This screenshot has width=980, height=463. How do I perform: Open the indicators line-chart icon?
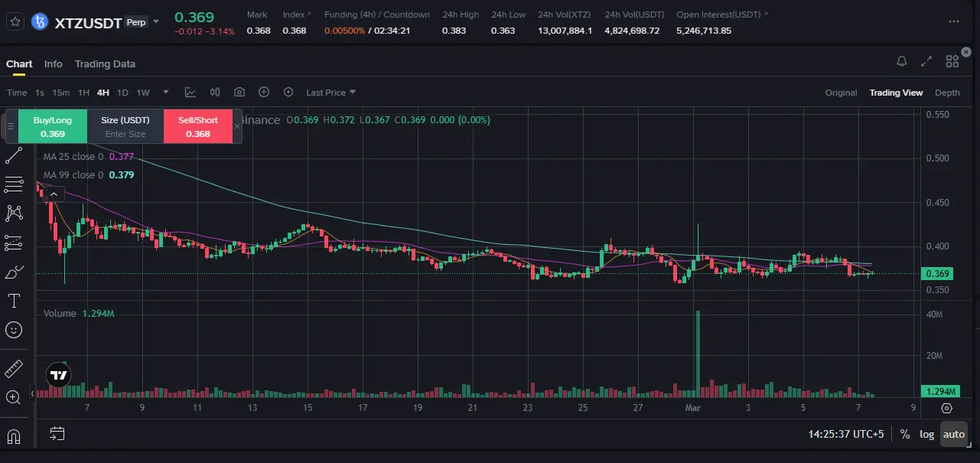pos(190,92)
